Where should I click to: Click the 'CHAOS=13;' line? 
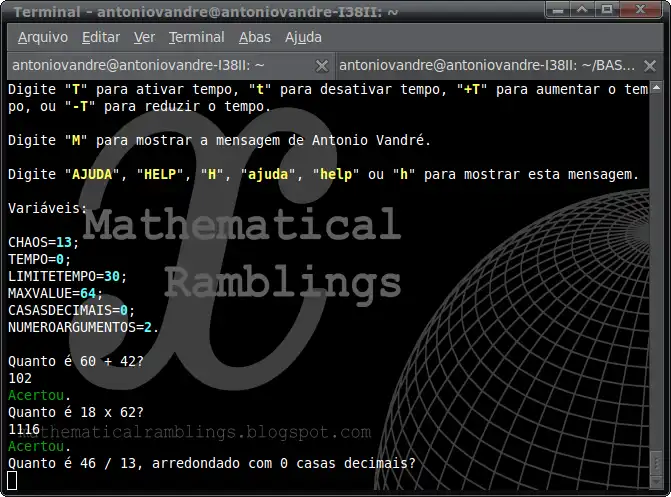[44, 242]
